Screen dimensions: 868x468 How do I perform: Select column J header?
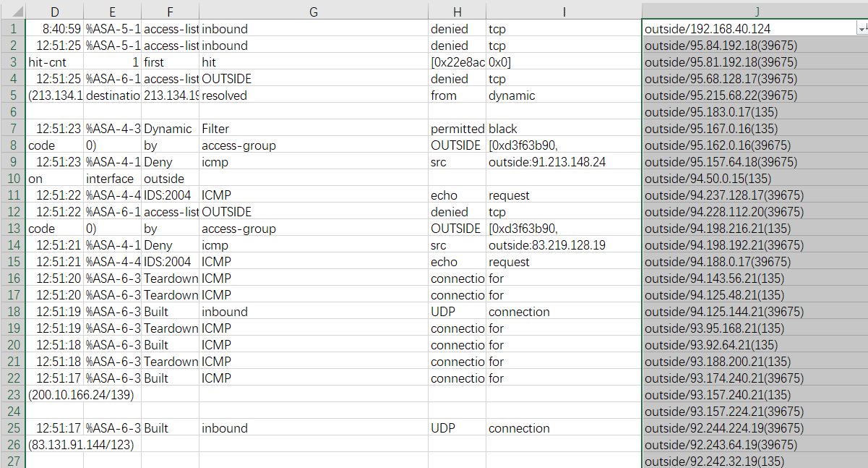coord(755,11)
